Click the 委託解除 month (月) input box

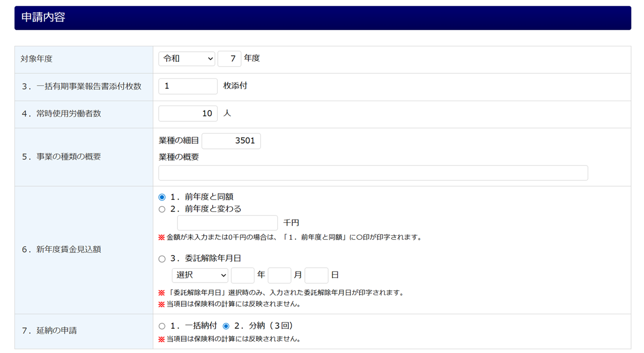(279, 276)
